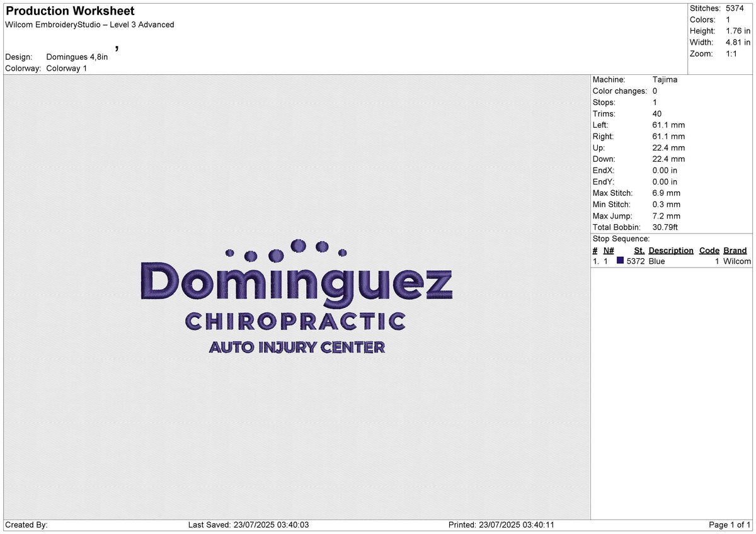756x534 pixels.
Task: Click the 'Brand' column header
Action: (735, 251)
